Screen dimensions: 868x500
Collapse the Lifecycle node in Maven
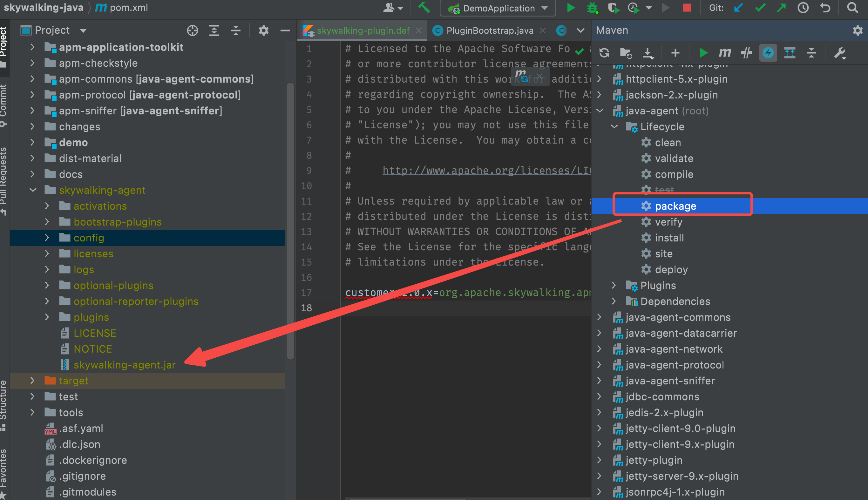pyautogui.click(x=614, y=127)
